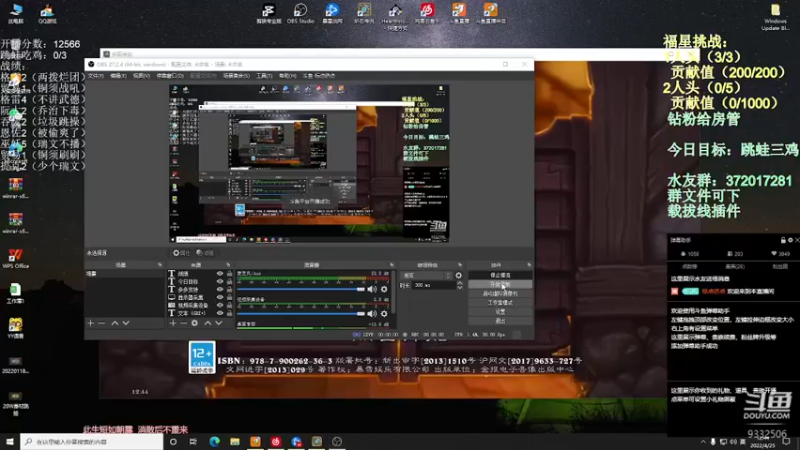Add a new scene with the plus icon
Viewport: 800px width, 450px height.
91,323
